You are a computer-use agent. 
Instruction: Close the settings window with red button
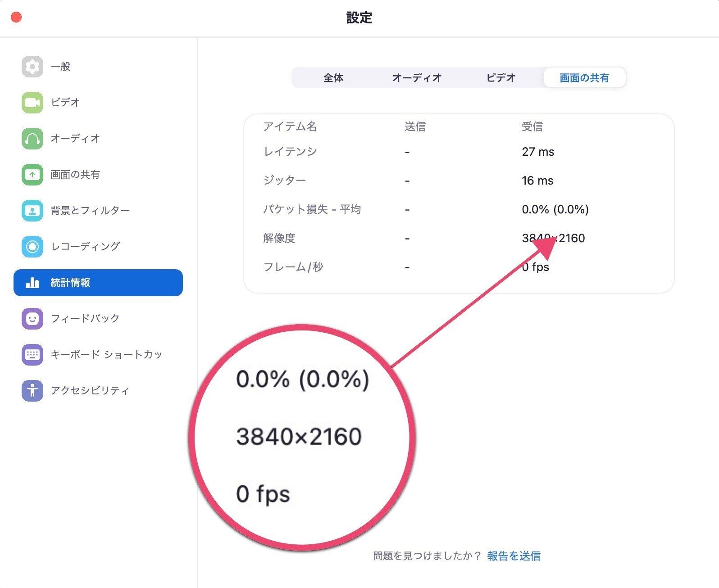(x=16, y=18)
